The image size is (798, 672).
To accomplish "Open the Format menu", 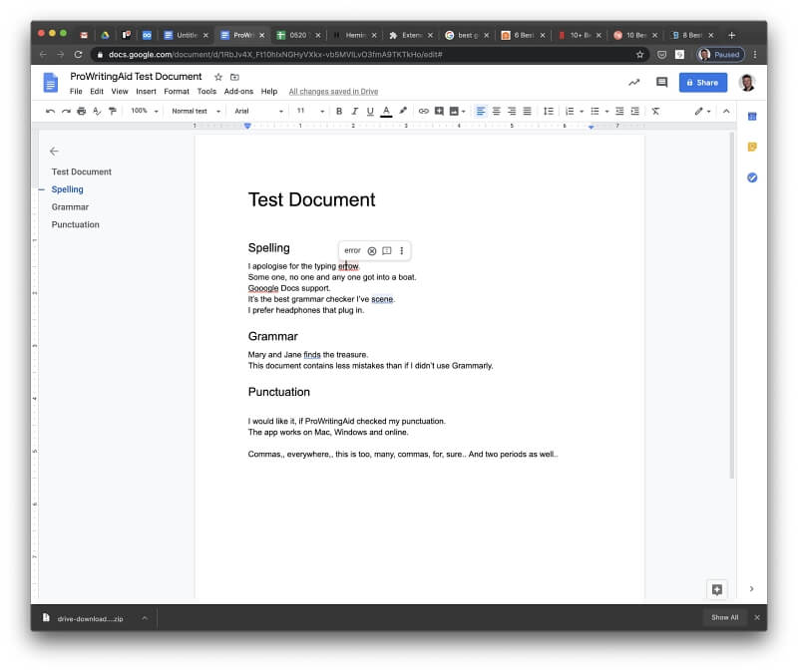I will pyautogui.click(x=177, y=92).
